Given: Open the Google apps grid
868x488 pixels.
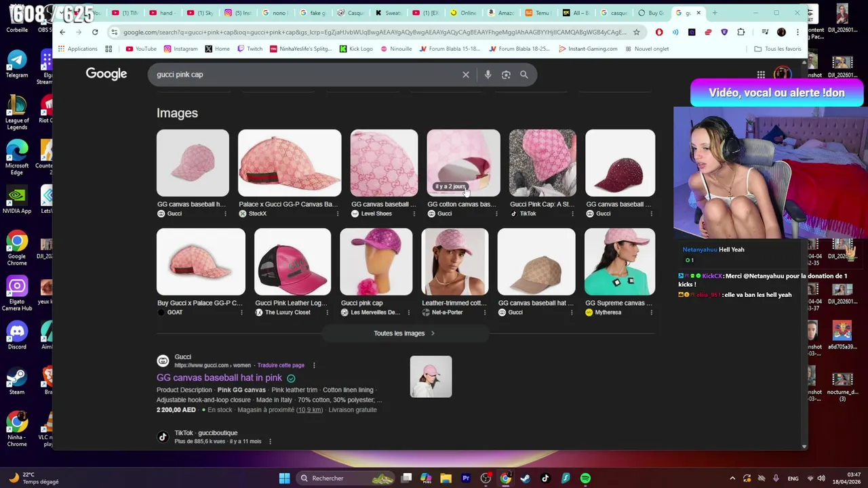Looking at the screenshot, I should click(x=761, y=75).
